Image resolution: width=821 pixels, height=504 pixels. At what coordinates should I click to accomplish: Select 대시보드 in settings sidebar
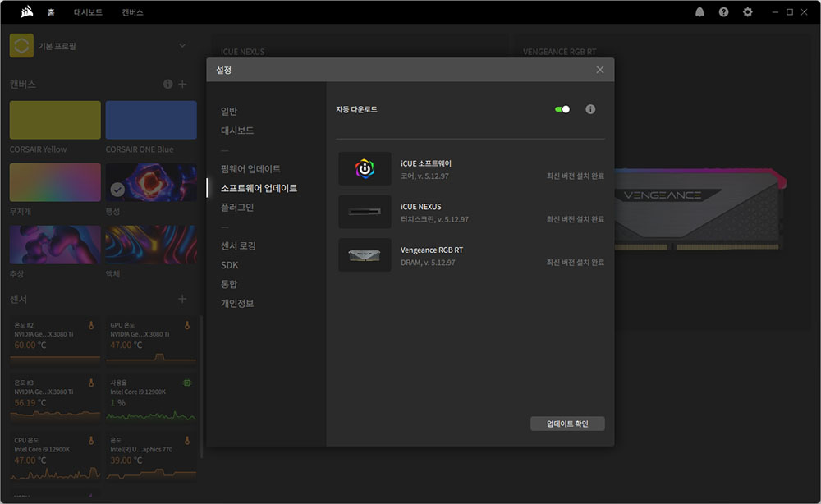coord(237,131)
